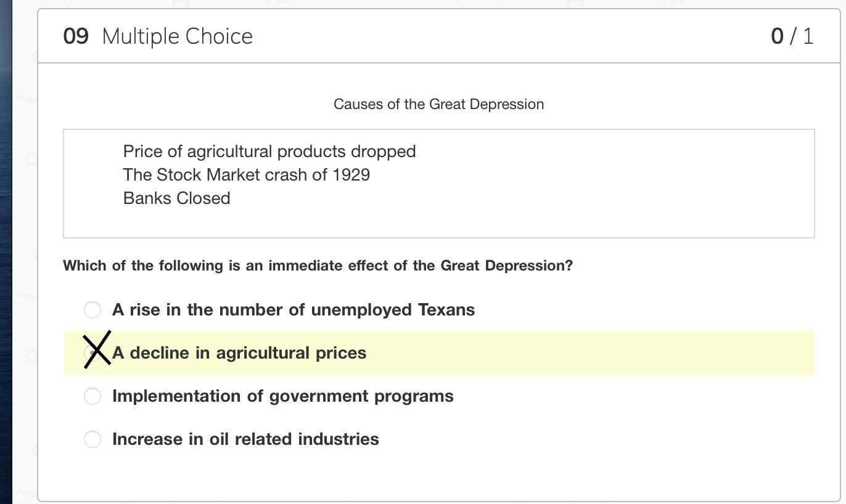Click the 'Implementation of government programs' answer text

coord(283,396)
